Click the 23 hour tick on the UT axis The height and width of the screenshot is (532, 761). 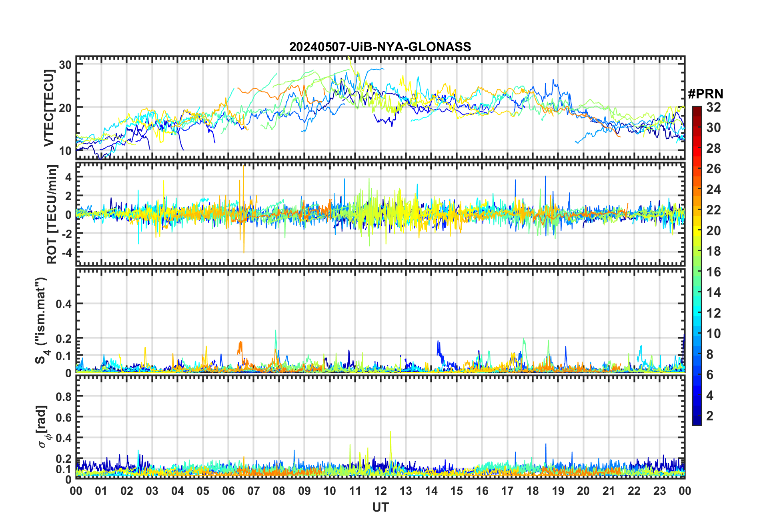(660, 491)
